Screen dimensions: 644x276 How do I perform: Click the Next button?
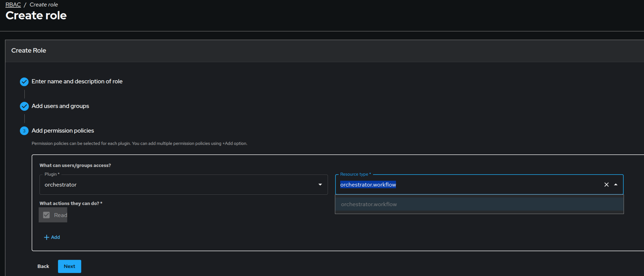click(69, 266)
